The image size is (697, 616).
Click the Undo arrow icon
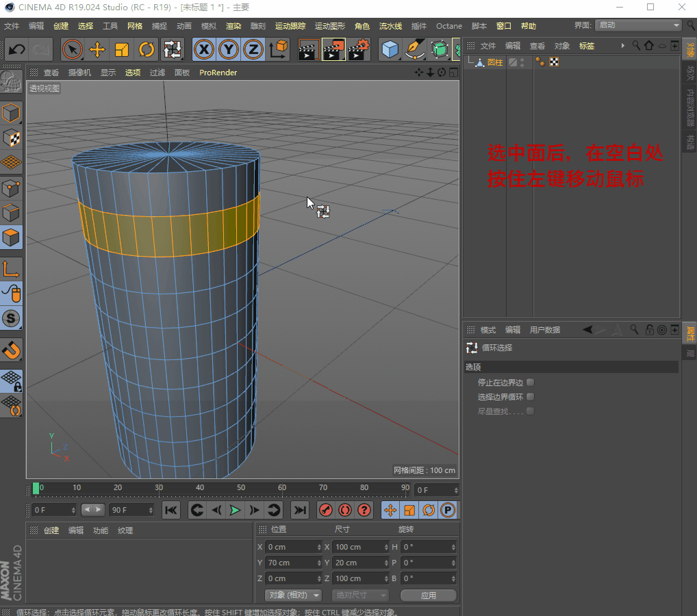(16, 49)
